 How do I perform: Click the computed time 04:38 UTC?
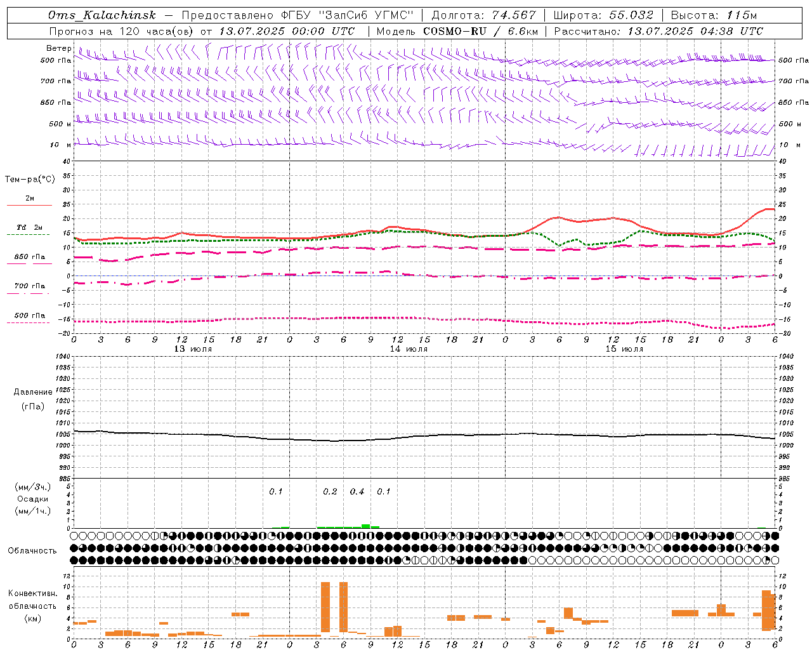tap(731, 31)
